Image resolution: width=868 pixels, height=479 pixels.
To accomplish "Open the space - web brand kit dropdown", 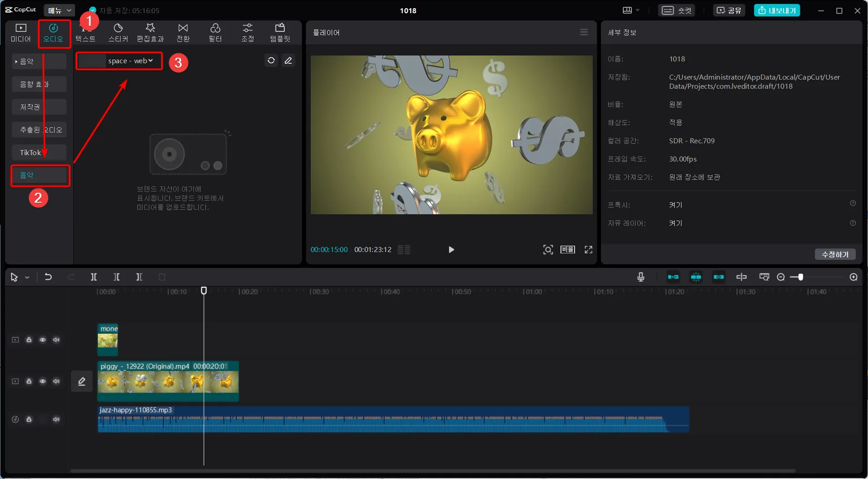I will 119,61.
